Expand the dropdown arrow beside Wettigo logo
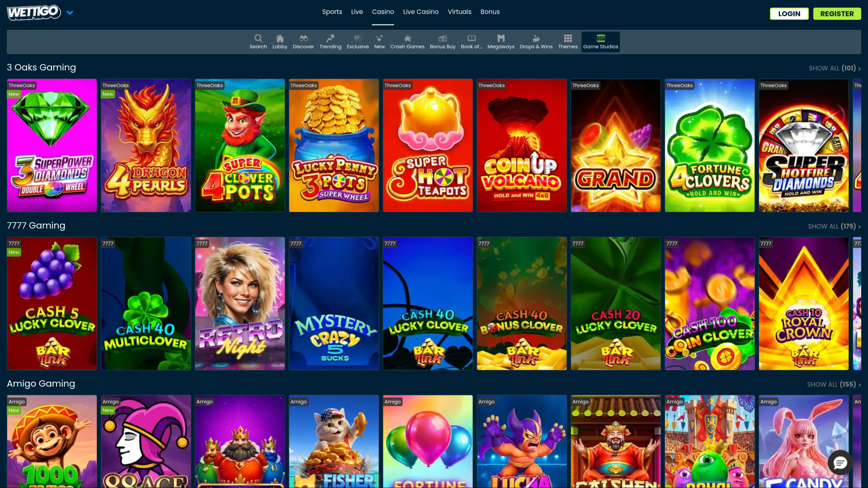 pyautogui.click(x=70, y=13)
